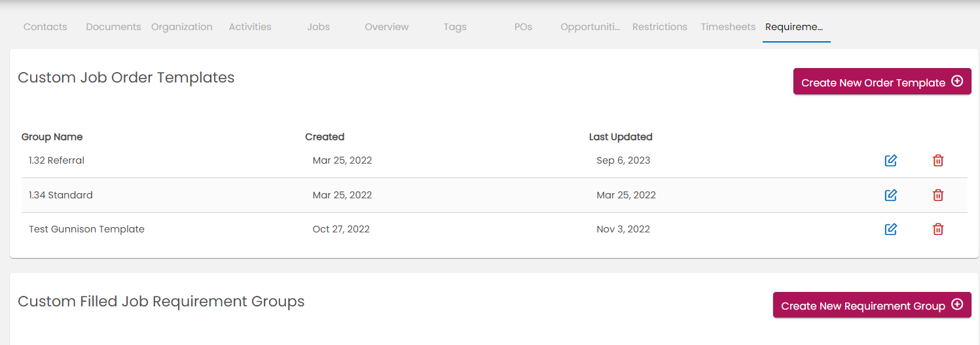The height and width of the screenshot is (345, 980).
Task: Switch to the Documents tab
Action: click(x=113, y=27)
